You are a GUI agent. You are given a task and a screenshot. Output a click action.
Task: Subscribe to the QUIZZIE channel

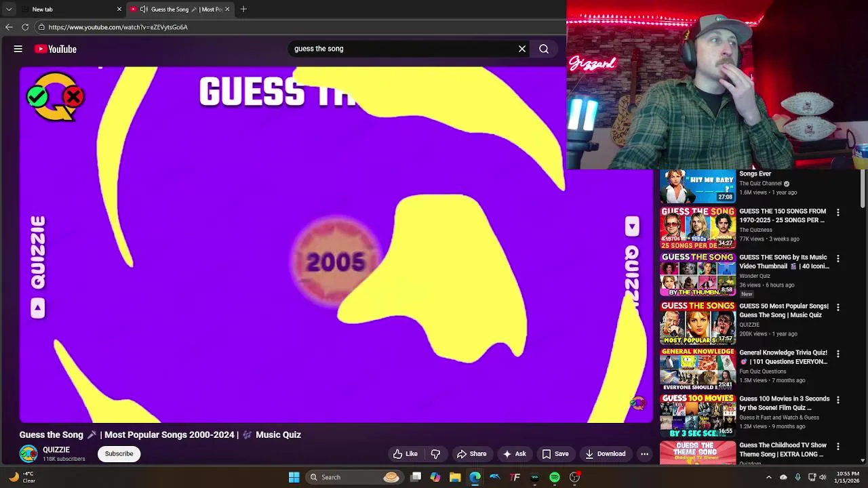click(119, 454)
